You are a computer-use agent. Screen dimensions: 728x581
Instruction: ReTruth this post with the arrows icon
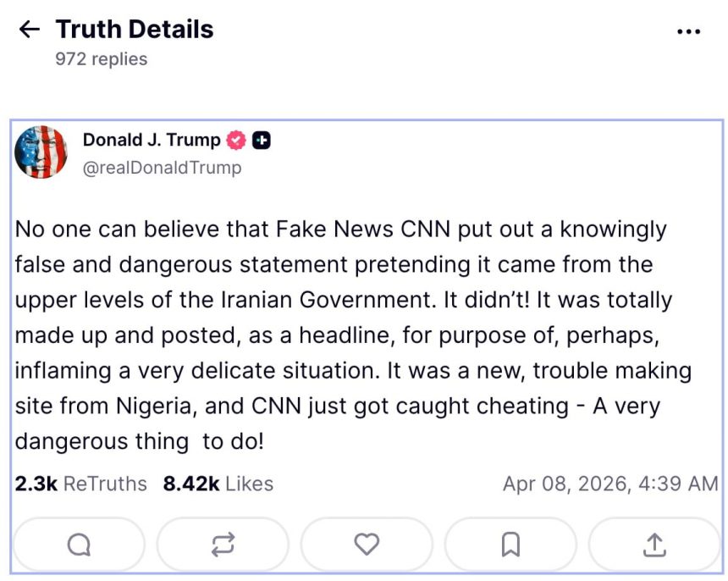[223, 545]
